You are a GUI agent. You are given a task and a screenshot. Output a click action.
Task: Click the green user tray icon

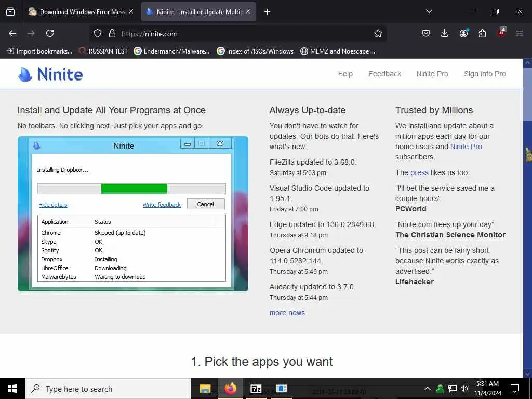click(440, 389)
